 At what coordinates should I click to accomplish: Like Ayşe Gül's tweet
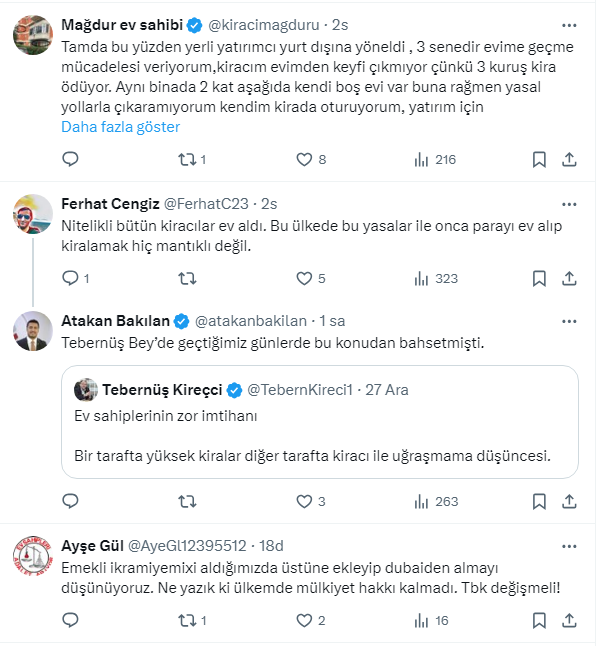(x=306, y=621)
